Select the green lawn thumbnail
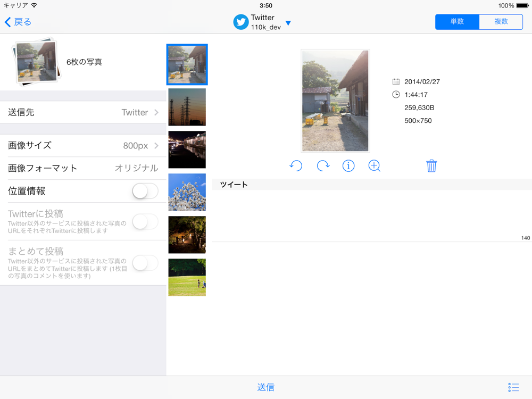This screenshot has height=399, width=532. pos(187,278)
